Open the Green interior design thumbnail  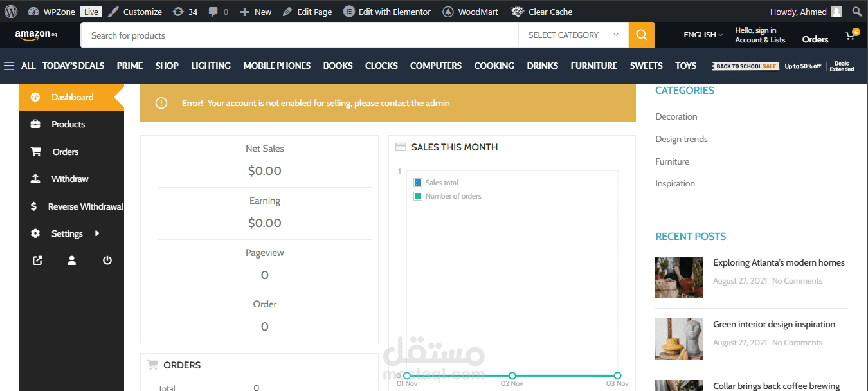(x=679, y=339)
